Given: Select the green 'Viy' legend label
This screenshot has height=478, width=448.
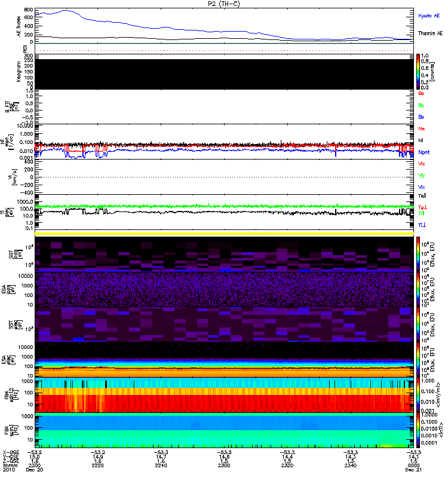Looking at the screenshot, I should click(421, 175).
